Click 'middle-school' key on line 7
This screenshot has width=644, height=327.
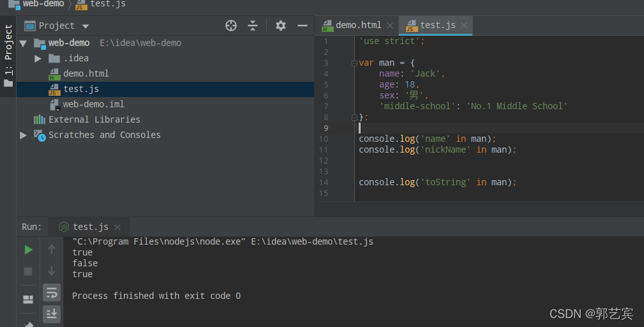(417, 106)
